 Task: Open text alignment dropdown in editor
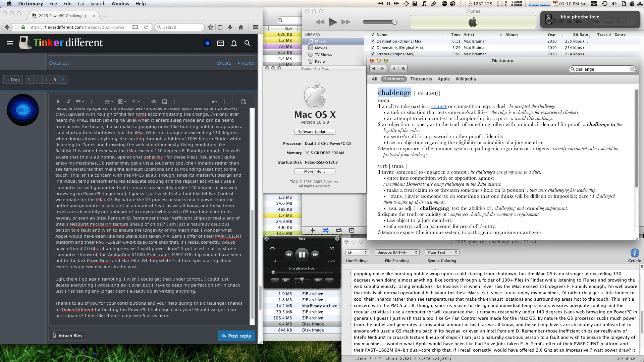(122, 102)
